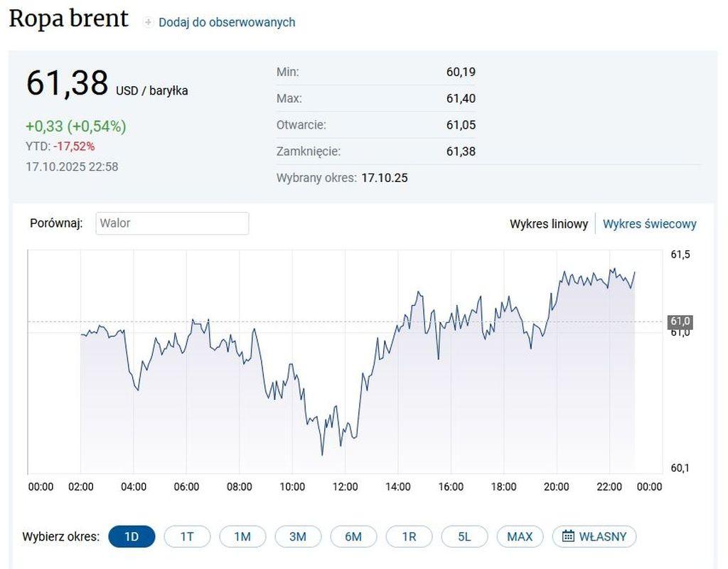The height and width of the screenshot is (569, 728).
Task: Choose the 5L period button
Action: coord(464,536)
